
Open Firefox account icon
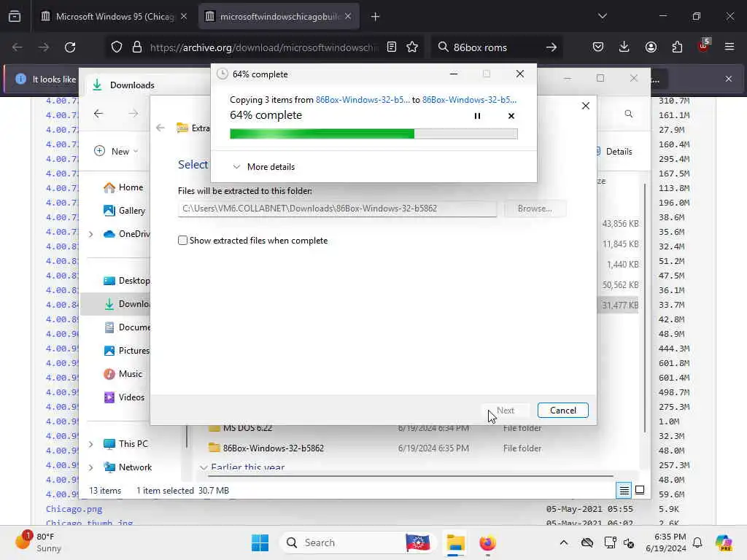click(x=651, y=47)
